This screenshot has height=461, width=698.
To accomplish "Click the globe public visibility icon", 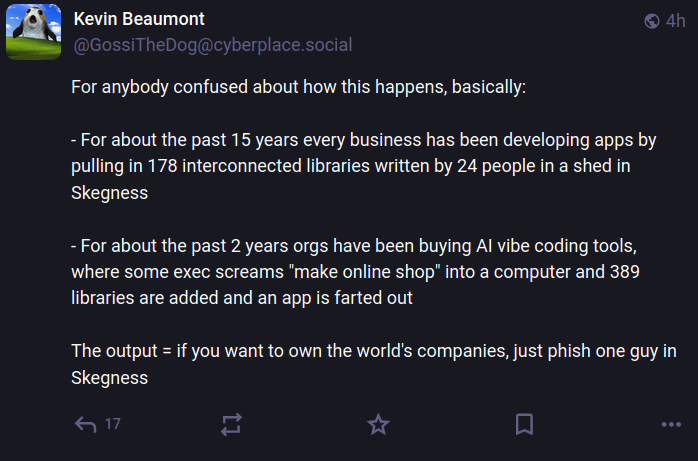I will (x=652, y=21).
